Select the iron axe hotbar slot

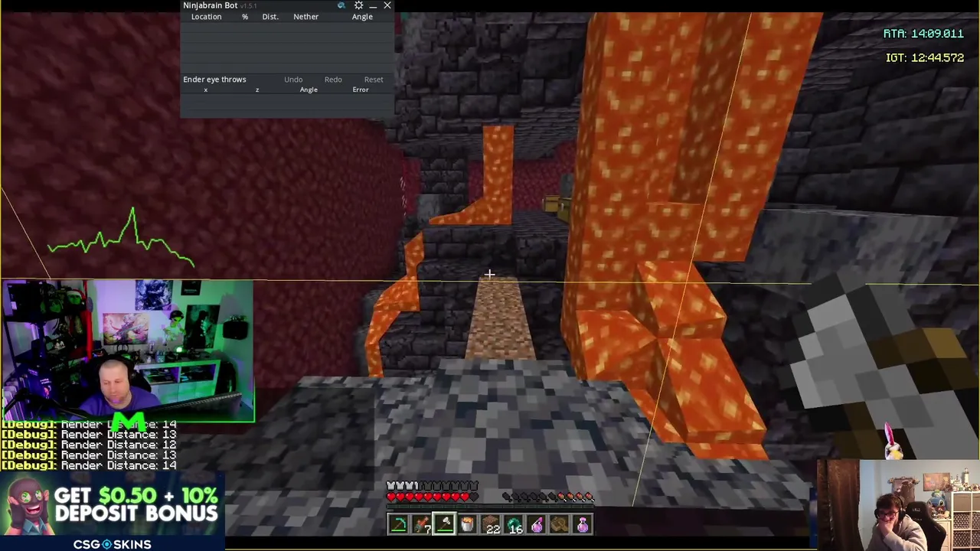tap(444, 525)
